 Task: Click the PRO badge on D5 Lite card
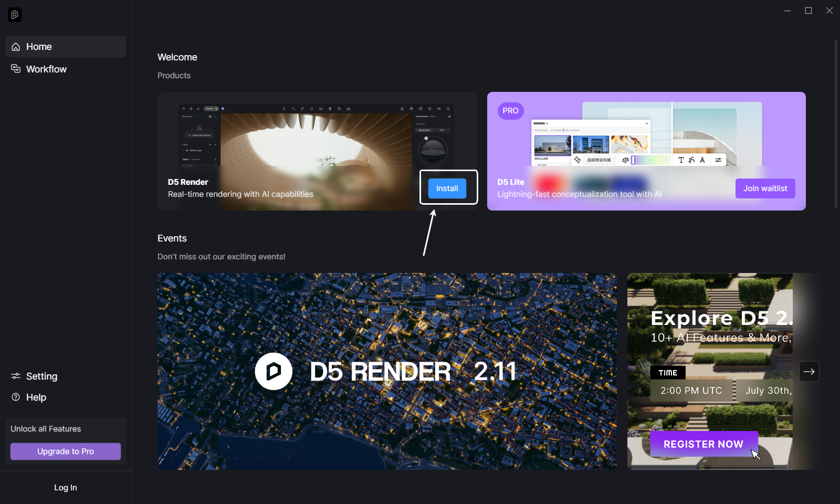[510, 111]
